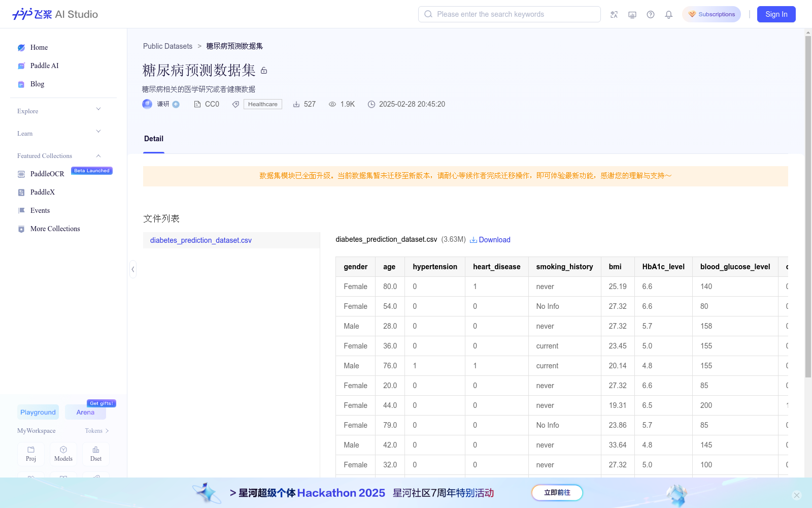Open More Collections in sidebar

(55, 229)
